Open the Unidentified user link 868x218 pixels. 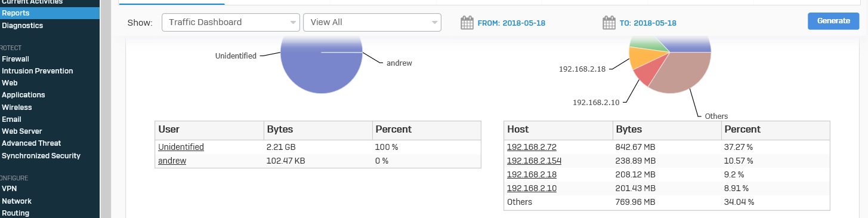pos(181,147)
